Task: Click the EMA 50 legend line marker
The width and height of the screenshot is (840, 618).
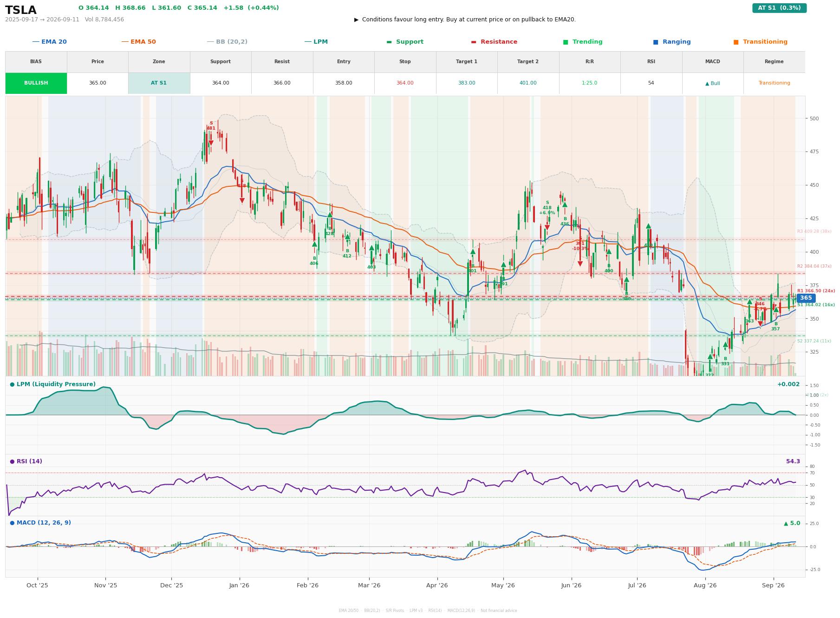Action: [125, 42]
